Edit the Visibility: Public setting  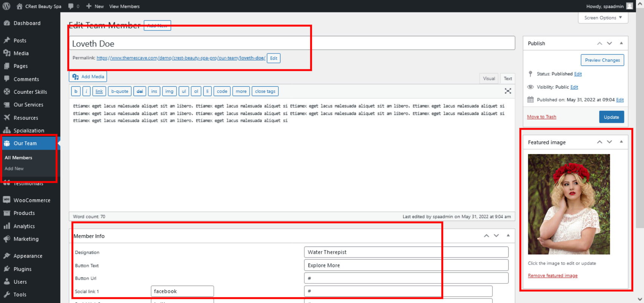click(x=574, y=87)
